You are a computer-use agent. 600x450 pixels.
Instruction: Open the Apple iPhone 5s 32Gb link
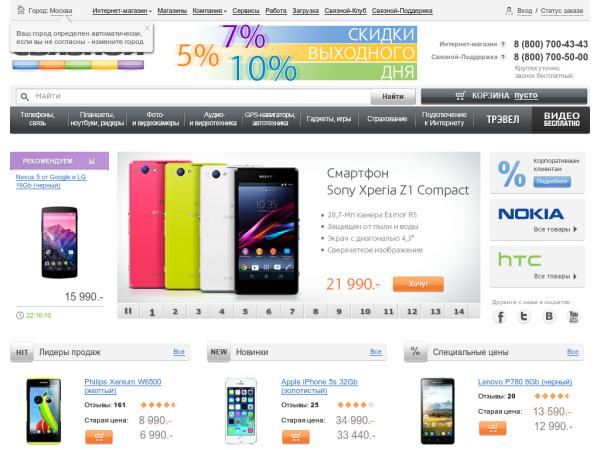(x=319, y=386)
